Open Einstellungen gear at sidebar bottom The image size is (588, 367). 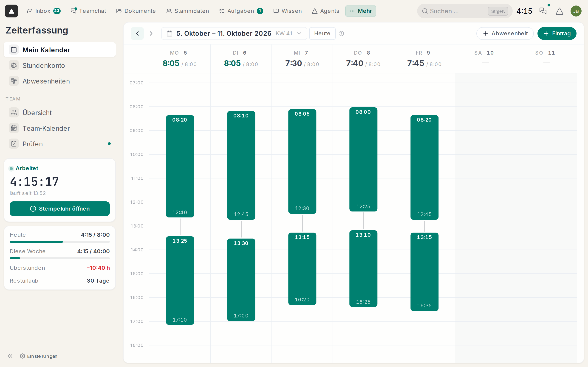pyautogui.click(x=39, y=356)
